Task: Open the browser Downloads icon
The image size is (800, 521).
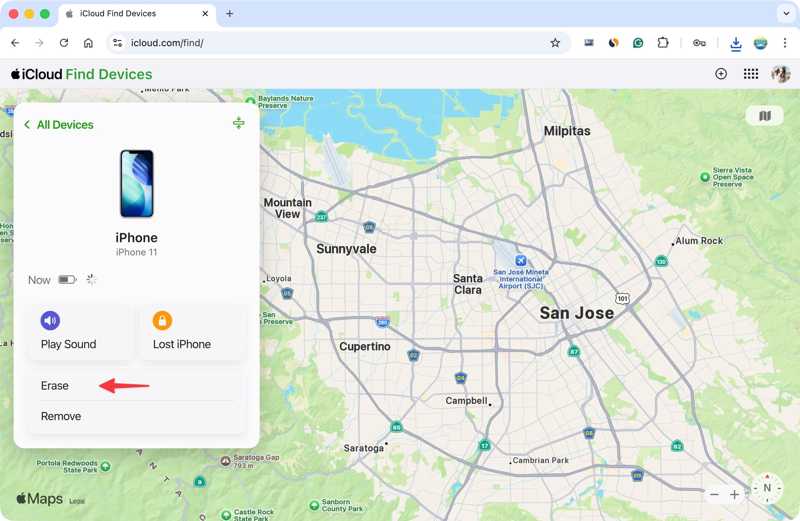Action: (x=736, y=44)
